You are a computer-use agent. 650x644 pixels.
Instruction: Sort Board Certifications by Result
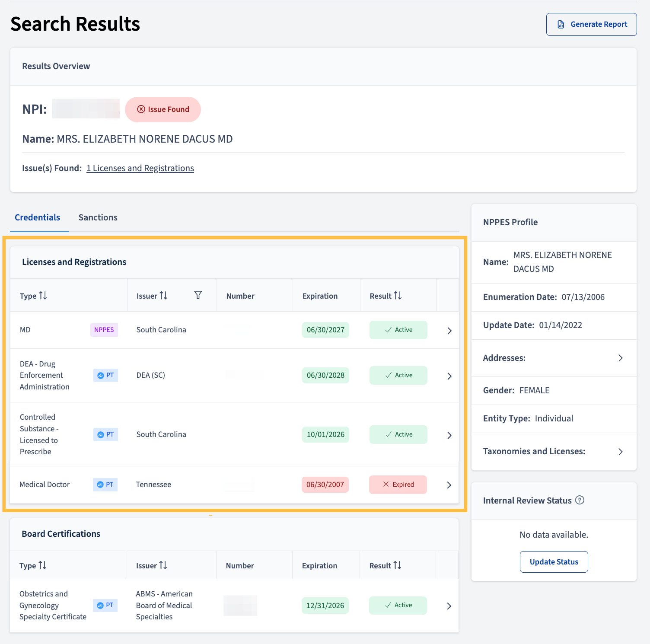(397, 565)
